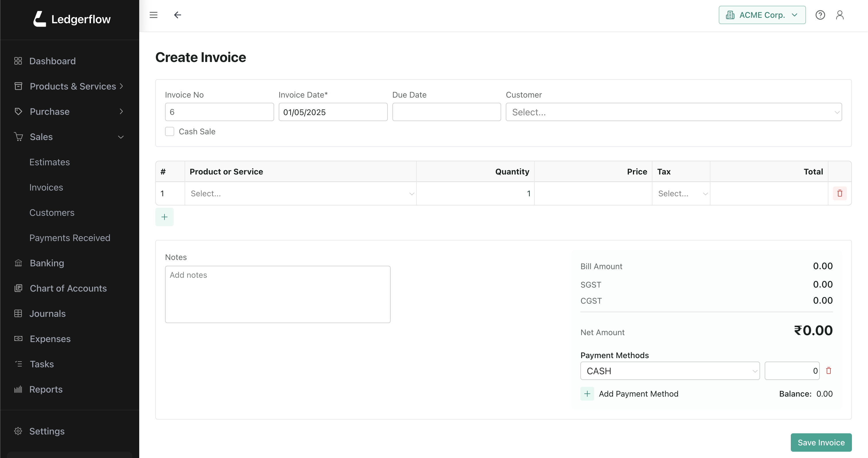Open the Product or Service dropdown
This screenshot has width=868, height=458.
(300, 194)
